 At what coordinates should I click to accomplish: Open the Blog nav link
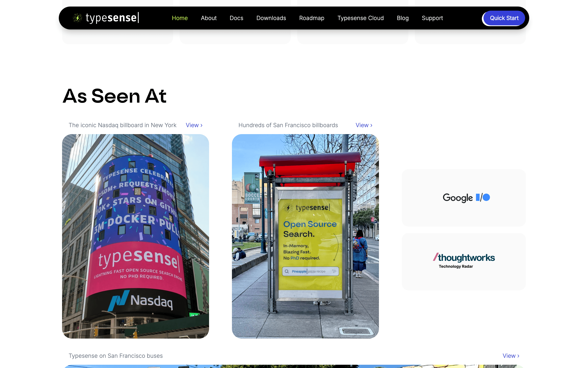403,18
